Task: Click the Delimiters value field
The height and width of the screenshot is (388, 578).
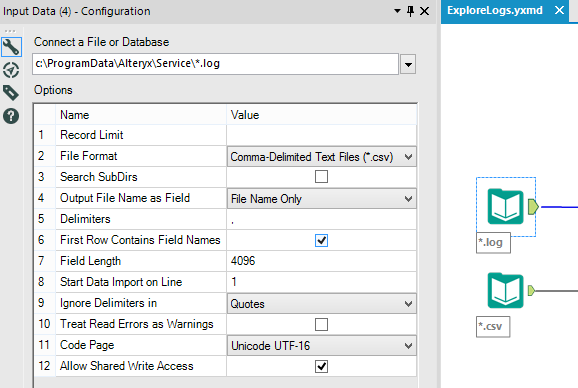Action: 321,219
